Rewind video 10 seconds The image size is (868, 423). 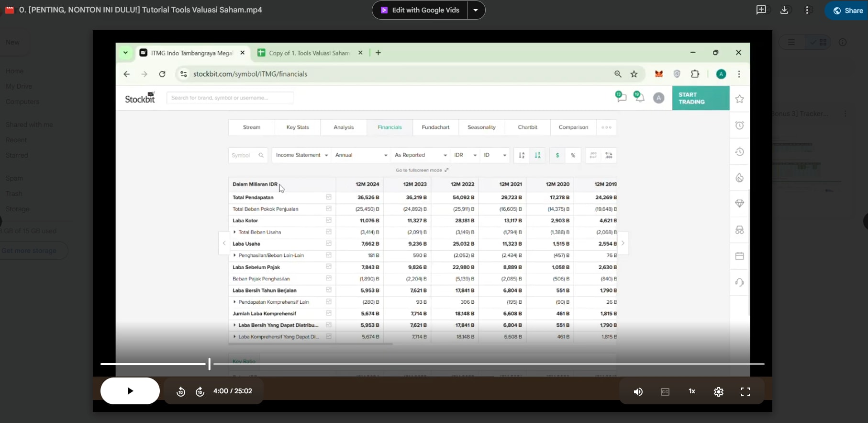pos(181,391)
